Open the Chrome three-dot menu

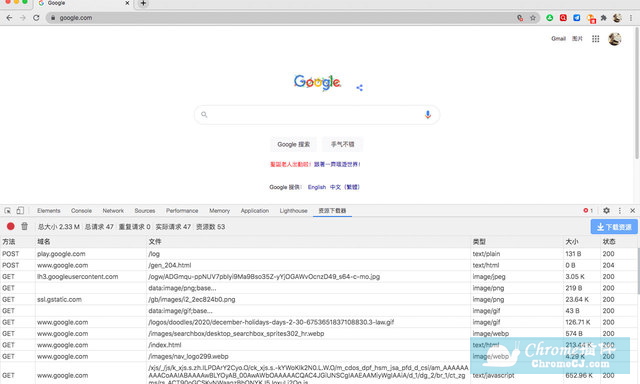coord(631,18)
